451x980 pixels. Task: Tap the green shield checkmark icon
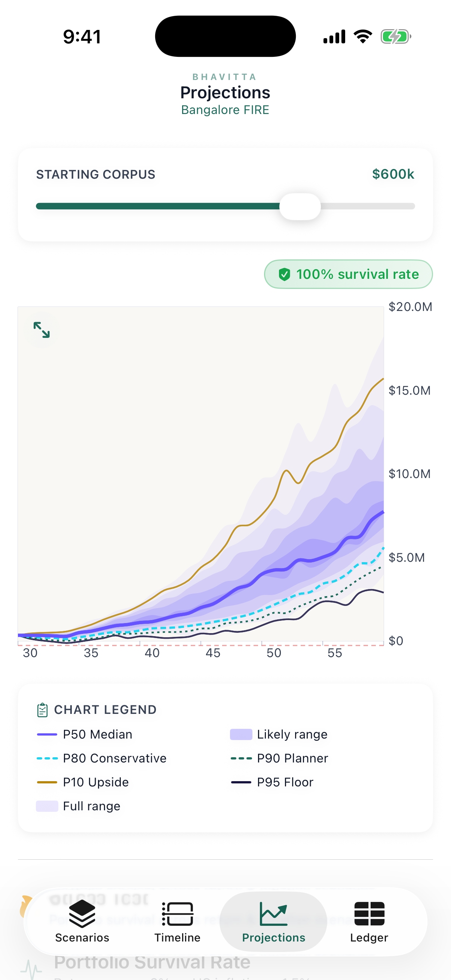tap(284, 274)
